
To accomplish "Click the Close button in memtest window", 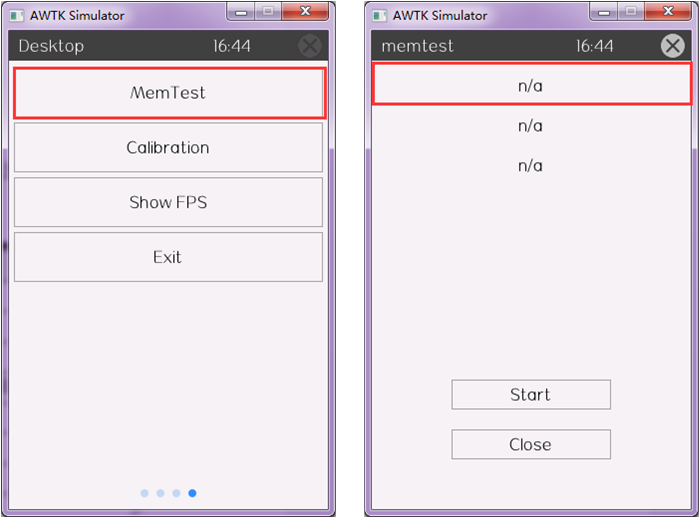I will point(531,444).
